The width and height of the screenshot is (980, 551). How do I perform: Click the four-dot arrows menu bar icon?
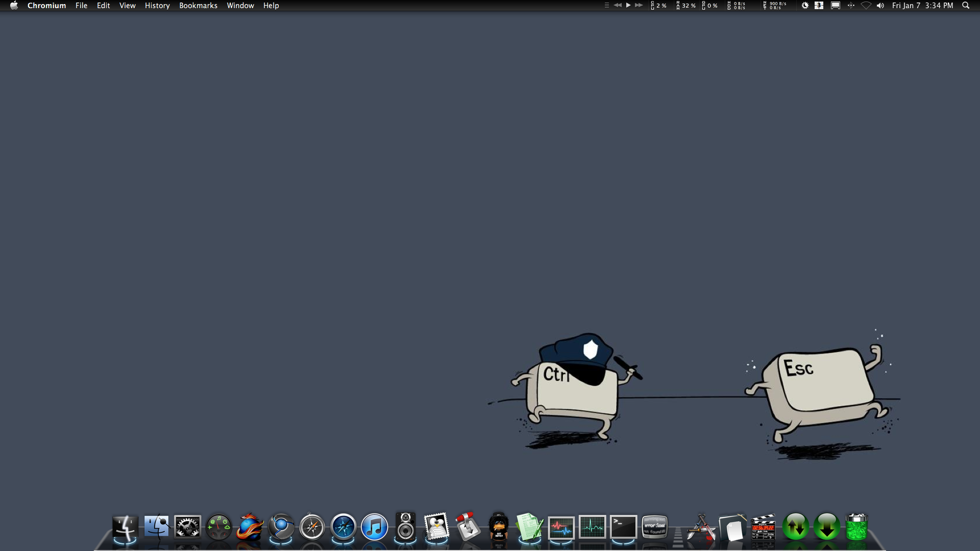pyautogui.click(x=851, y=6)
